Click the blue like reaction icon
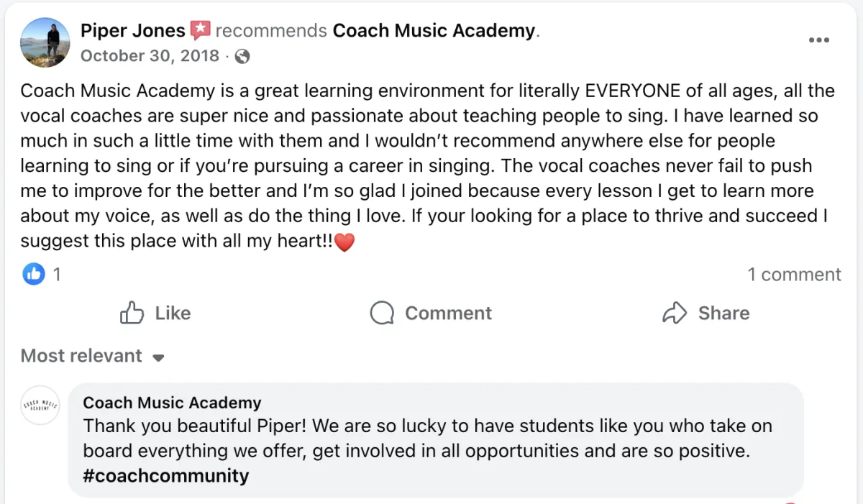Image resolution: width=863 pixels, height=504 pixels. pyautogui.click(x=34, y=274)
